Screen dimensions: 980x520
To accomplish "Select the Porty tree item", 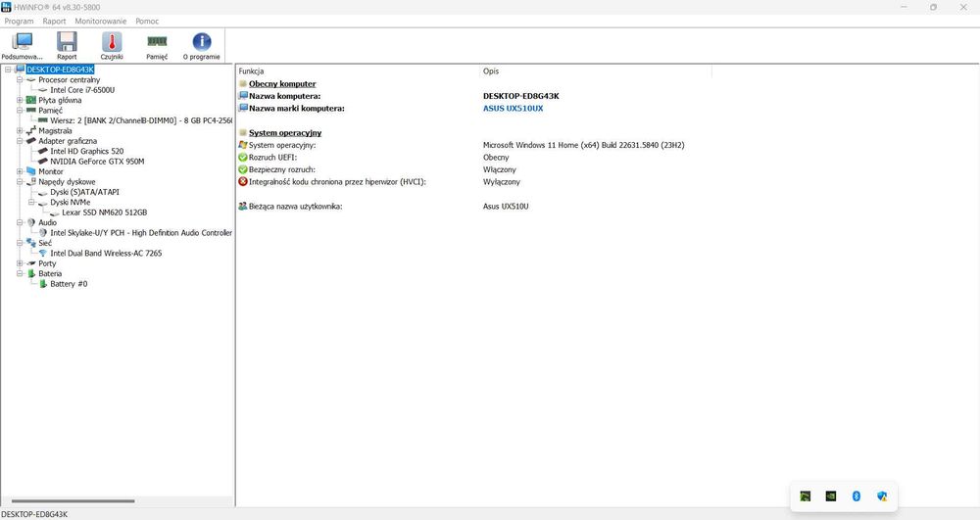I will pos(47,263).
